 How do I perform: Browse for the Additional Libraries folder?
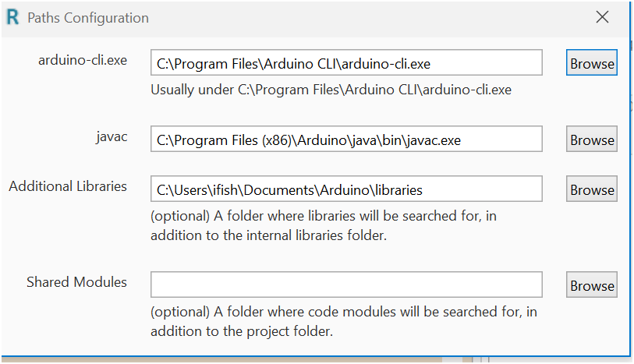[592, 189]
